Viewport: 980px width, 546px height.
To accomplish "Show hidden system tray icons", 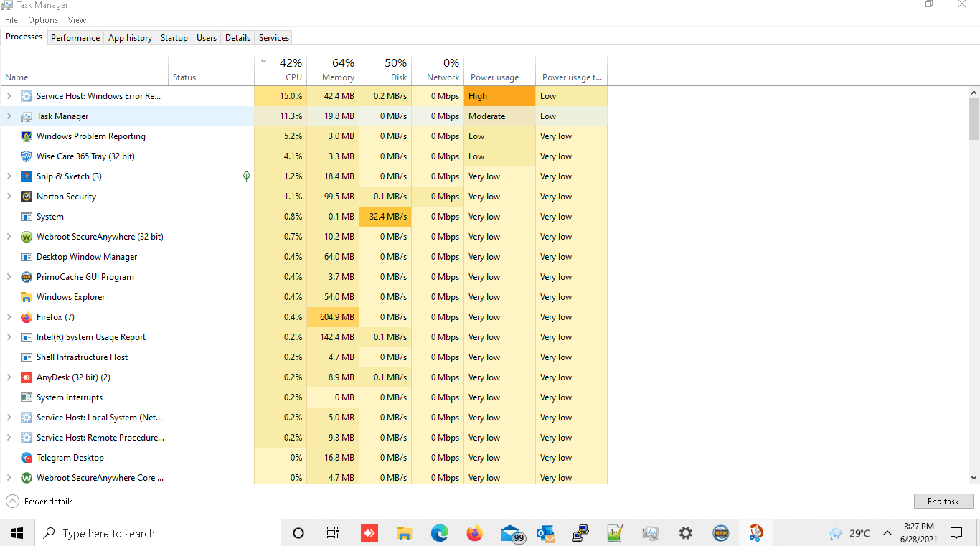I will click(x=887, y=533).
